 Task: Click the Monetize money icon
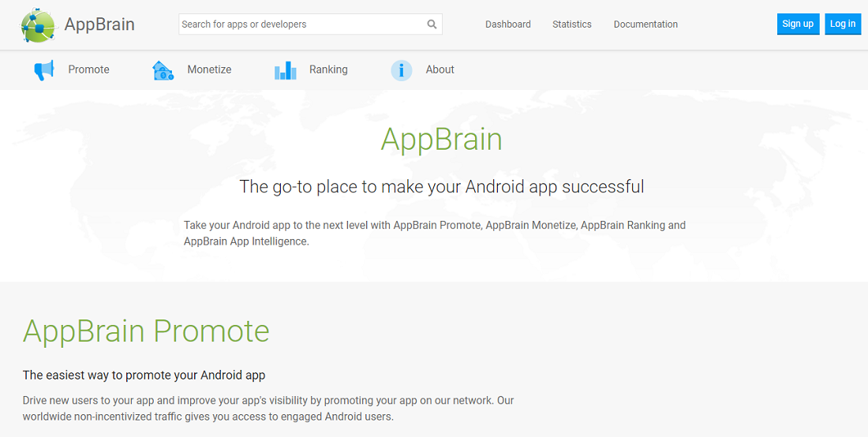[163, 70]
